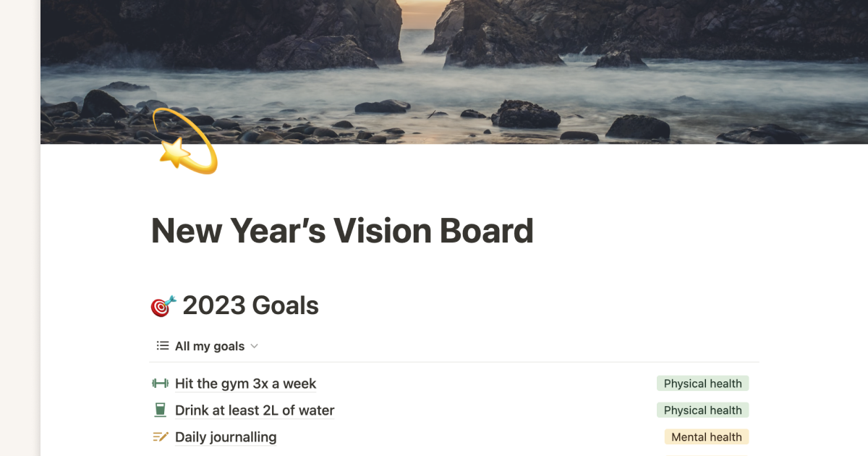This screenshot has height=456, width=868.
Task: Click the pencil emoji on the journalling row
Action: tap(161, 436)
